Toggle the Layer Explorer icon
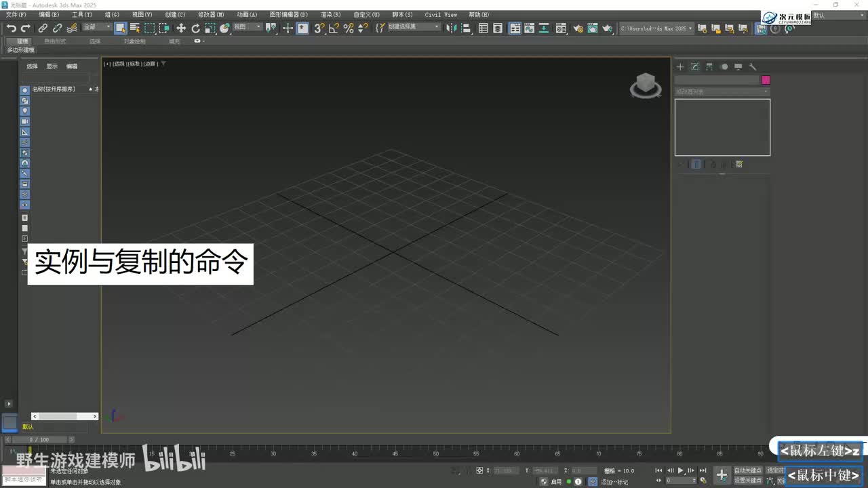Image resolution: width=868 pixels, height=488 pixels. coord(498,28)
